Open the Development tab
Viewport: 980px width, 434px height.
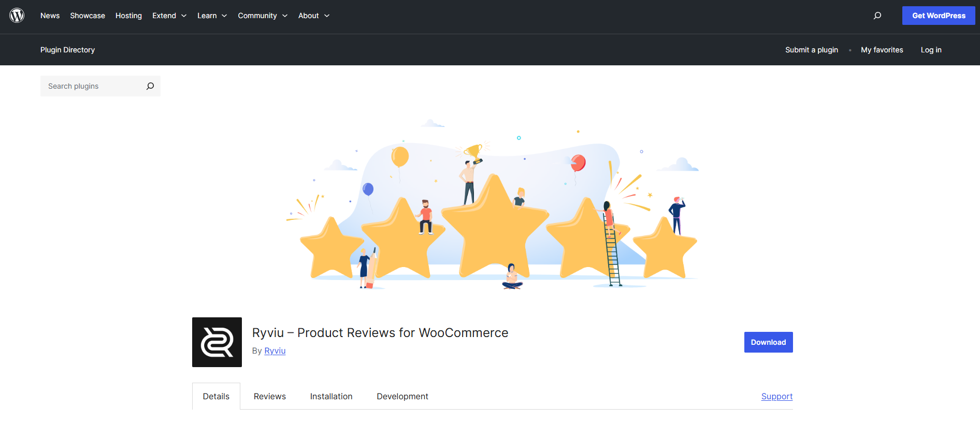[x=402, y=396]
